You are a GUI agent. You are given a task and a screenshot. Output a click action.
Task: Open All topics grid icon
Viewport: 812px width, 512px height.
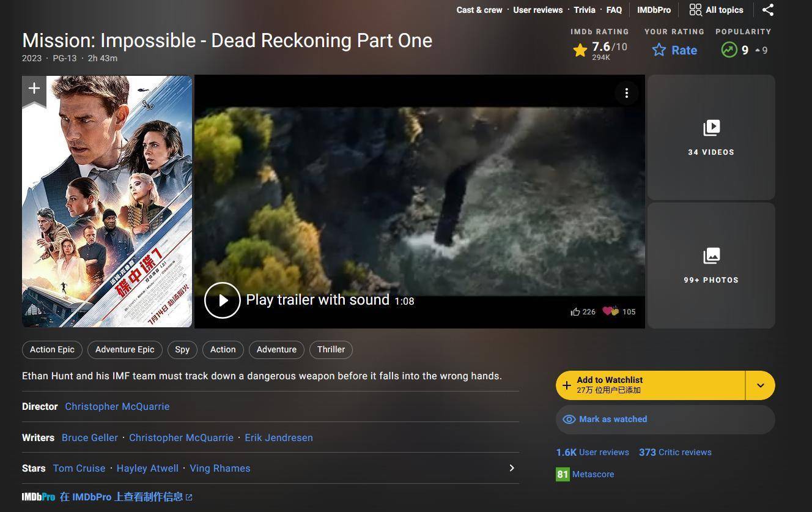[695, 10]
